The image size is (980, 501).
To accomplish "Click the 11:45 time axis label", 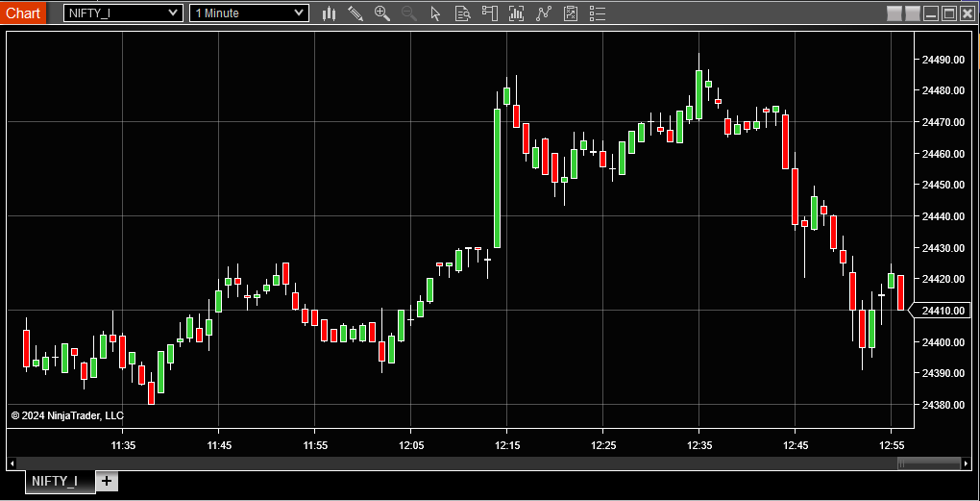I will [x=219, y=446].
